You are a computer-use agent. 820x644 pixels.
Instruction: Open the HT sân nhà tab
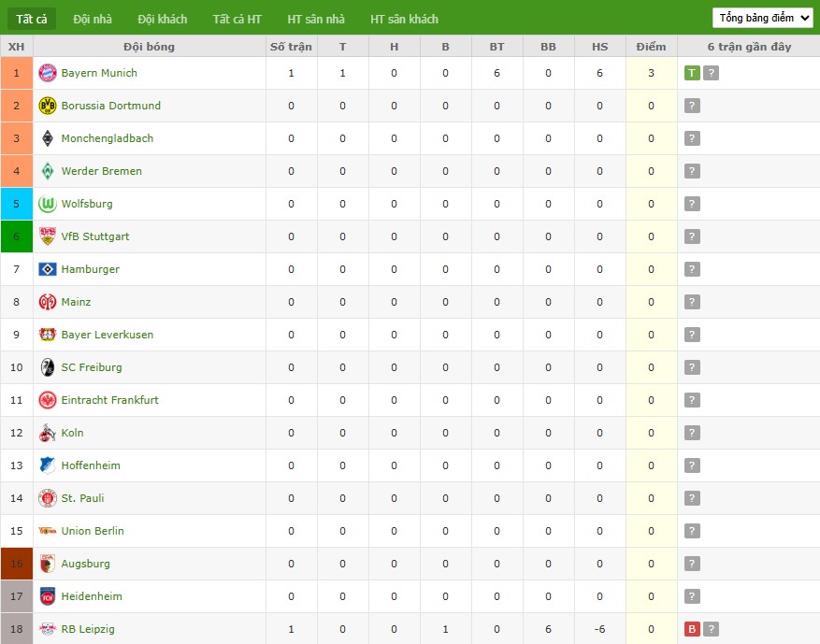pyautogui.click(x=316, y=19)
